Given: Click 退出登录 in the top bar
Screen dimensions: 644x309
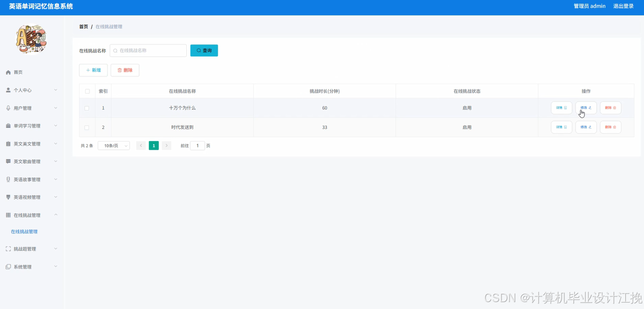Looking at the screenshot, I should click(623, 6).
